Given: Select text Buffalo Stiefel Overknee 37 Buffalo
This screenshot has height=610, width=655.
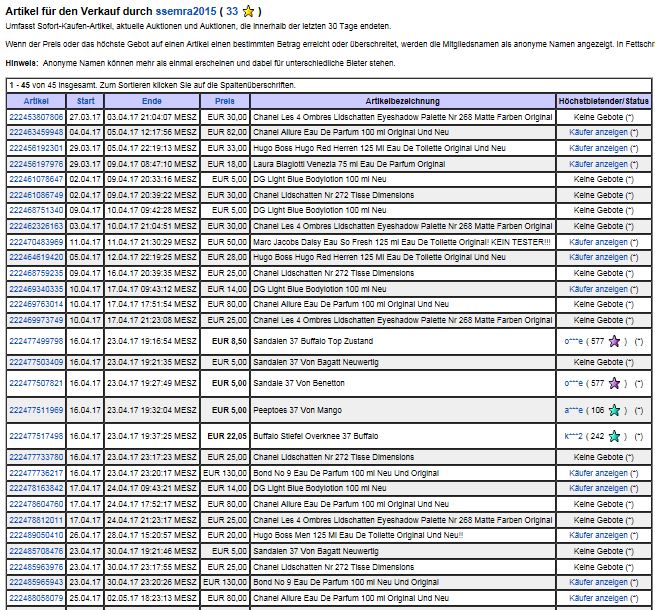Looking at the screenshot, I should pyautogui.click(x=315, y=436).
